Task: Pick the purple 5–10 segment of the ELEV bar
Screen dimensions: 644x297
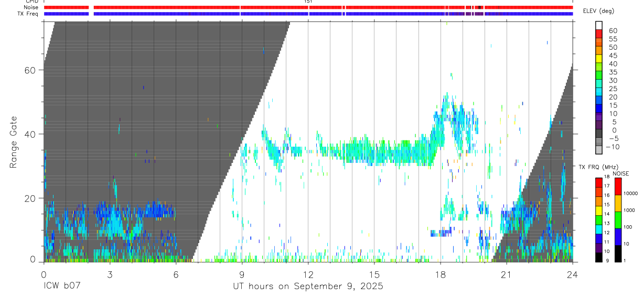Action: click(x=599, y=117)
